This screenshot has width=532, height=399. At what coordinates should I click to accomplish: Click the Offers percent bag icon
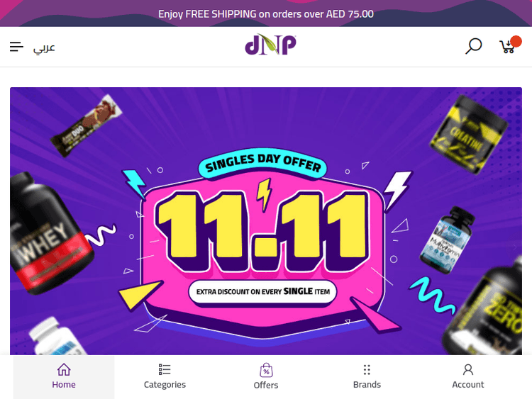[x=266, y=370]
